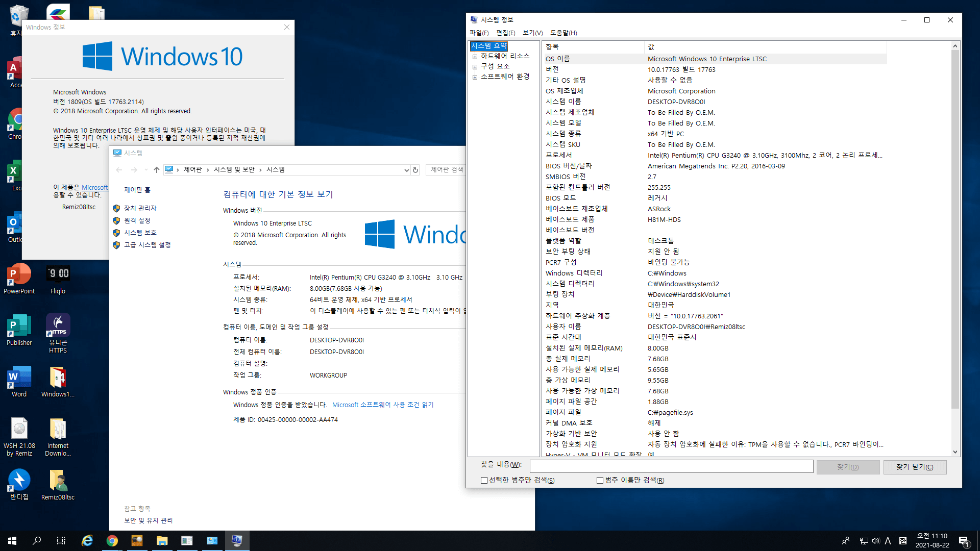Click the clock showing 오전 11:10

[x=932, y=541]
